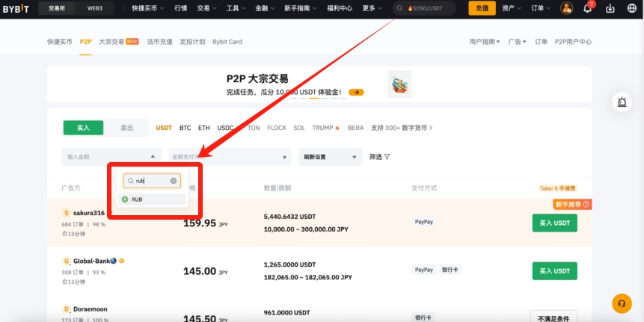
Task: Select the BERA coin tab
Action: pyautogui.click(x=356, y=128)
